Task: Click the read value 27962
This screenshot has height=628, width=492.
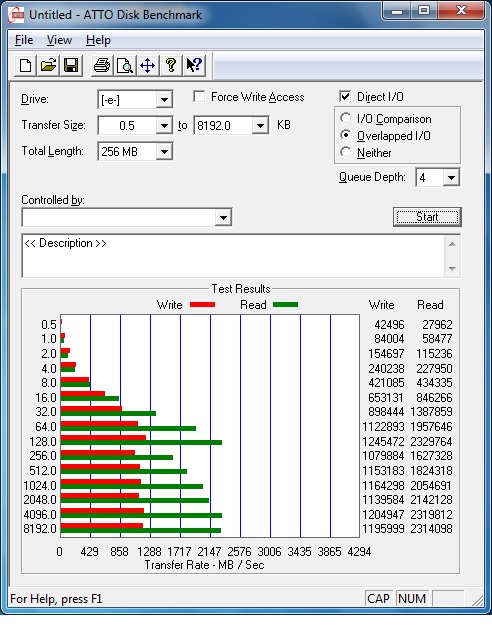Action: pyautogui.click(x=437, y=324)
